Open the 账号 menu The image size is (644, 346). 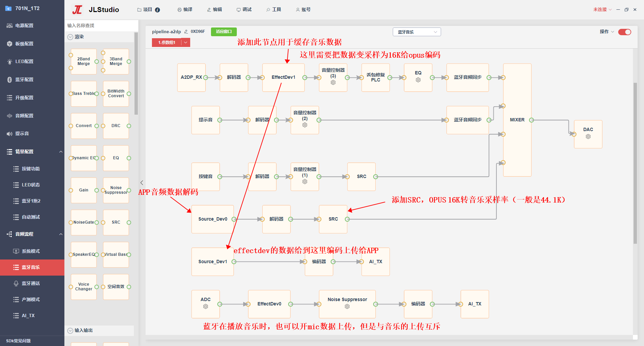[x=303, y=10]
